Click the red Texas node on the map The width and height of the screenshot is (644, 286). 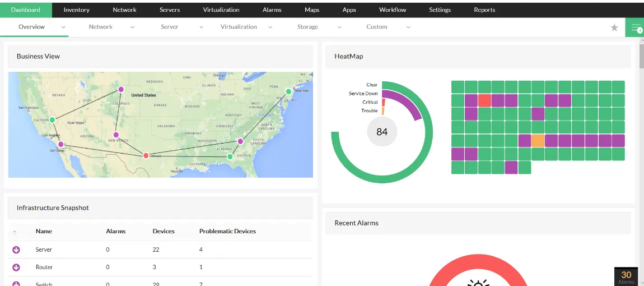(146, 155)
